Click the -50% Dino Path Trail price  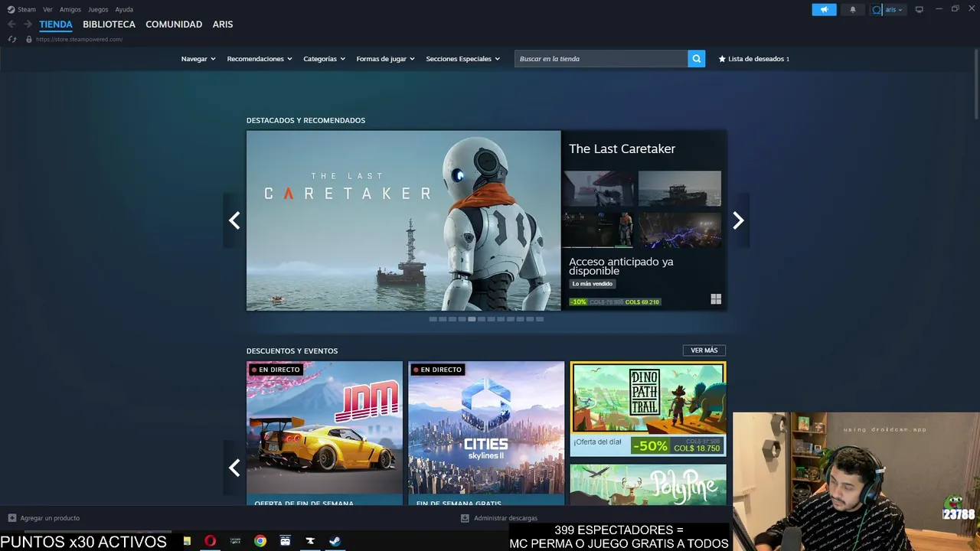[649, 445]
